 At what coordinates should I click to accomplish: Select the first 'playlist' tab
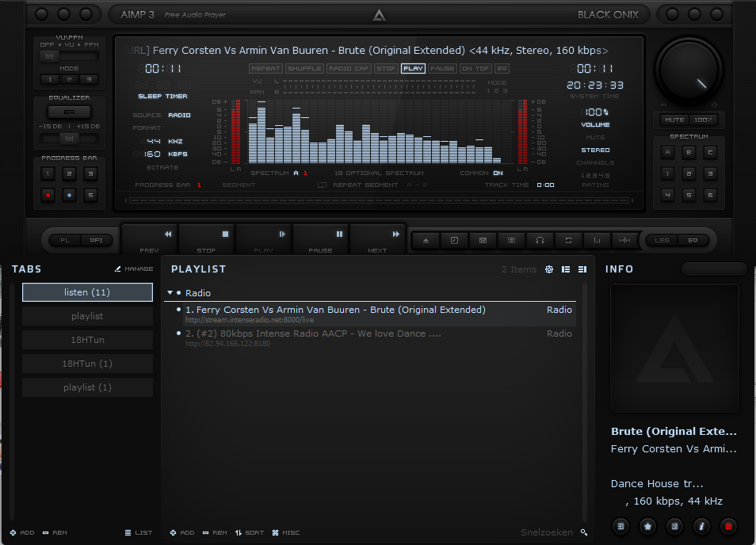click(87, 316)
